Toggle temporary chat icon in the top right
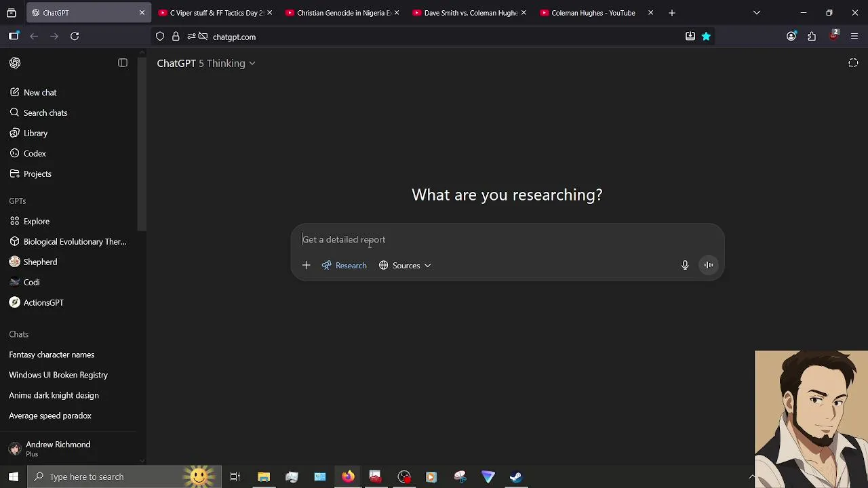This screenshot has height=488, width=868. (853, 63)
